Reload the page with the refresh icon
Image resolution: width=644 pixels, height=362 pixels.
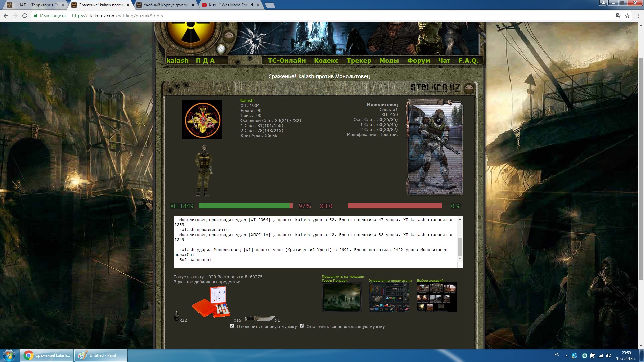pyautogui.click(x=24, y=16)
